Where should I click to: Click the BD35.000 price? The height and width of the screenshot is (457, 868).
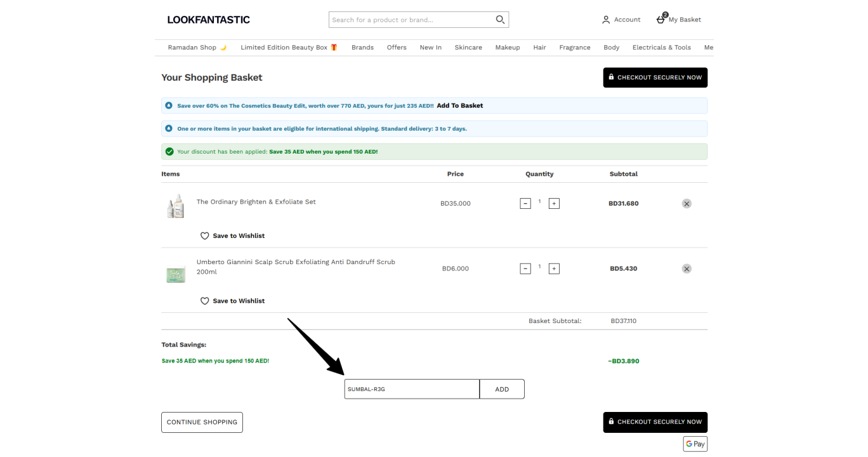pos(456,204)
